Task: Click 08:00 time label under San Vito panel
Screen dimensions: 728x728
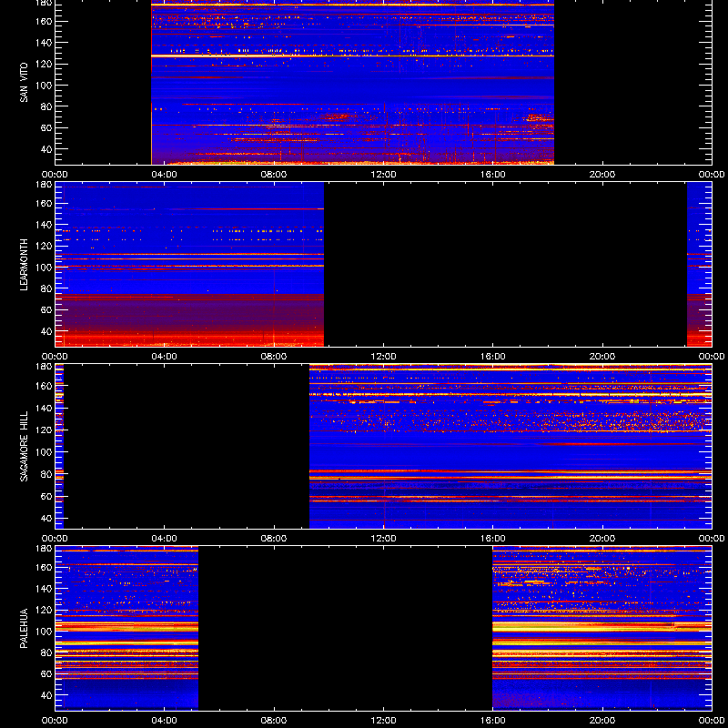Action: 274,175
